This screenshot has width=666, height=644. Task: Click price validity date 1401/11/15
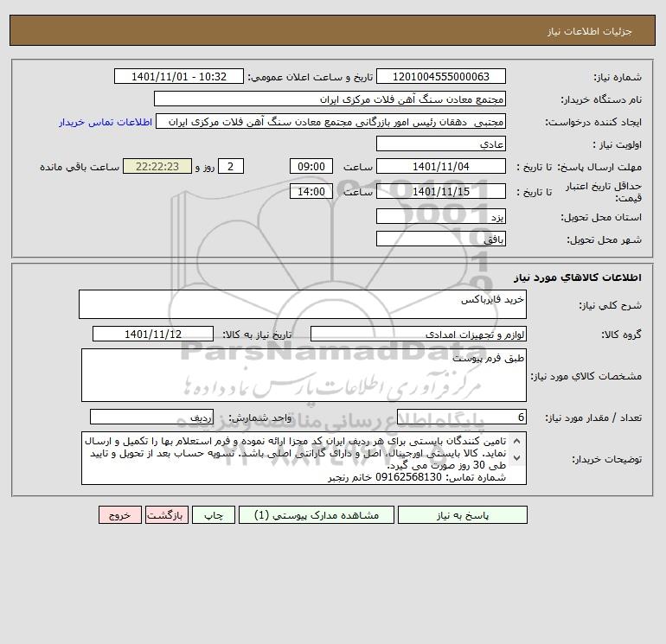441,191
